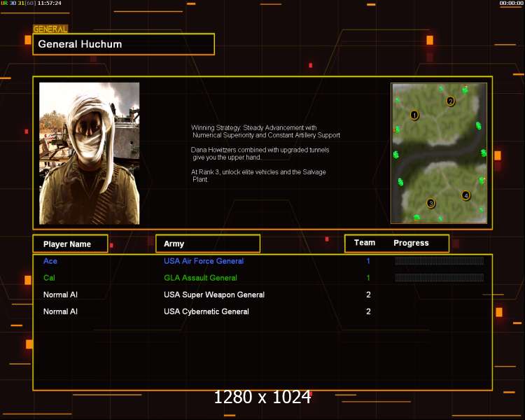Screen dimensions: 525x420
Task: Click GLA Assault General army text
Action: (x=200, y=278)
